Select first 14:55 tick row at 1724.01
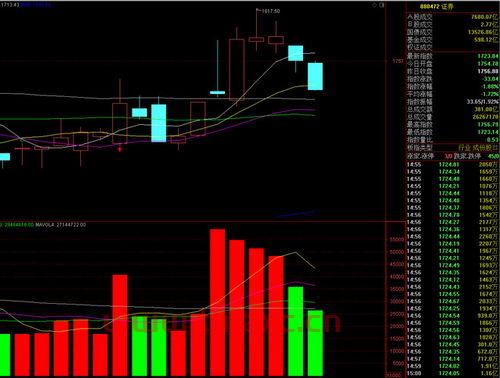500x378 pixels. point(452,164)
